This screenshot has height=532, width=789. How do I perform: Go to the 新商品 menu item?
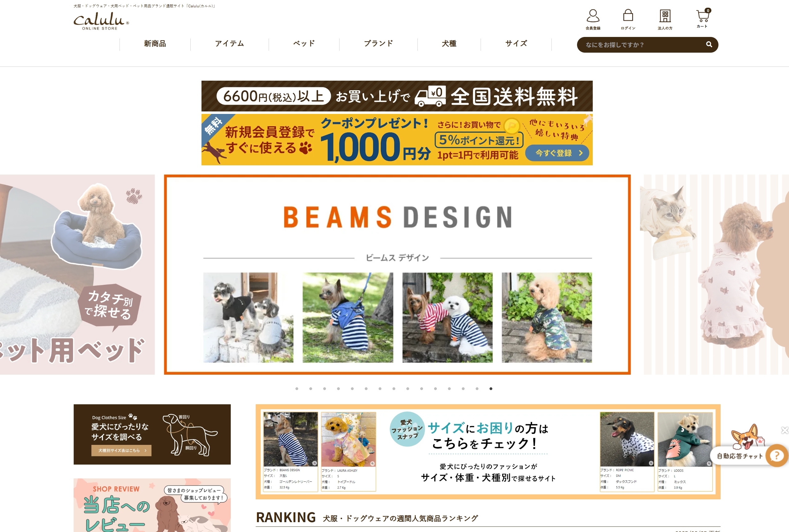coord(155,43)
